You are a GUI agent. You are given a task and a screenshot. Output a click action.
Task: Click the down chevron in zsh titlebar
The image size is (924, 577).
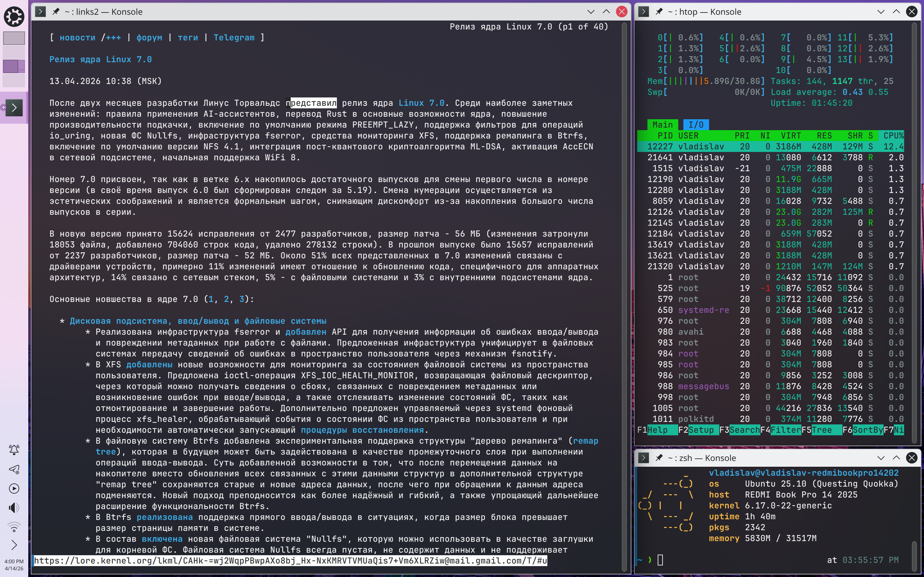click(x=881, y=458)
